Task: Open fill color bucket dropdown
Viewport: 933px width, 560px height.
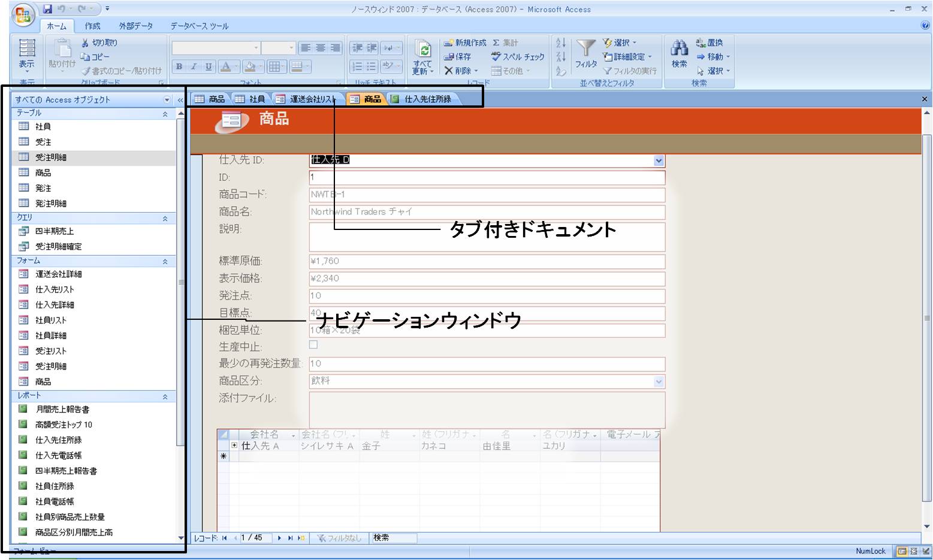Action: (x=262, y=66)
